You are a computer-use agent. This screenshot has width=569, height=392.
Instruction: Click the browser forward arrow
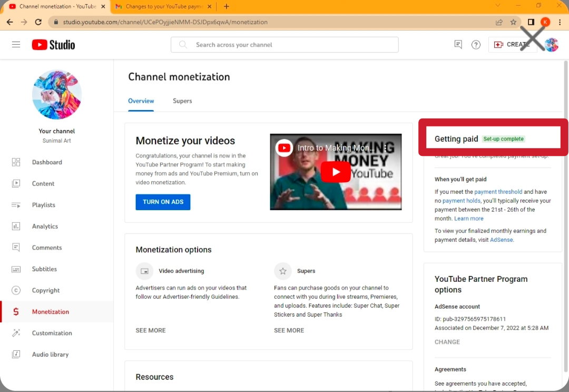24,22
